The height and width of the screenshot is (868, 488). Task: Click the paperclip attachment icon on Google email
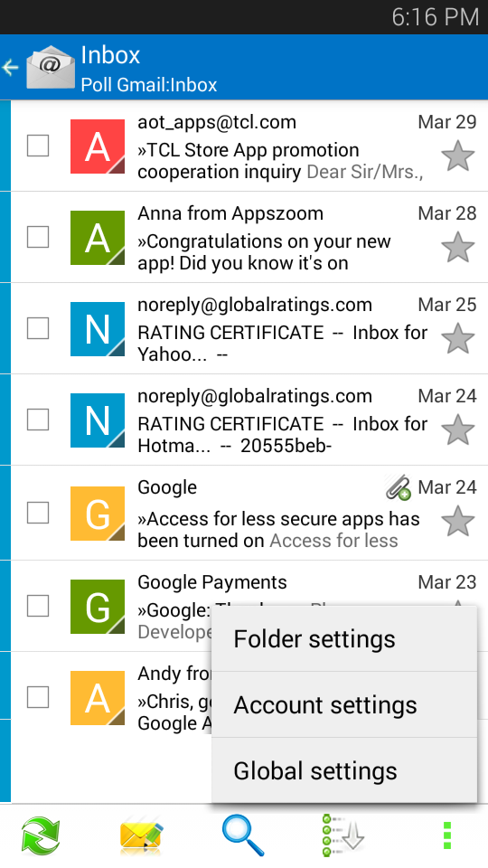[x=398, y=487]
